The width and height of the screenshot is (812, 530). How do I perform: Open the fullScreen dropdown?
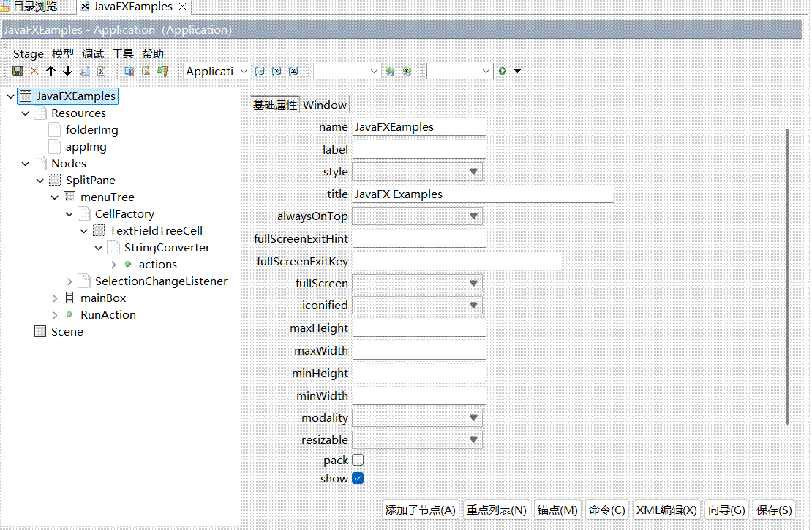pos(418,283)
